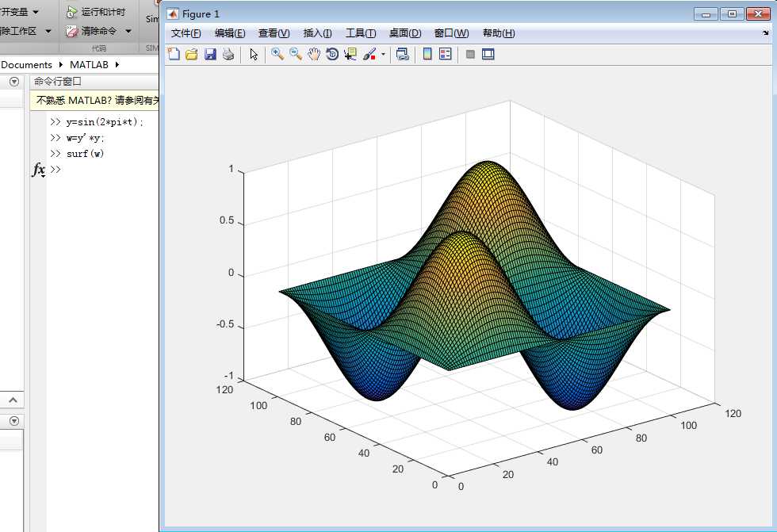Select Documents in the path bar

pyautogui.click(x=26, y=65)
